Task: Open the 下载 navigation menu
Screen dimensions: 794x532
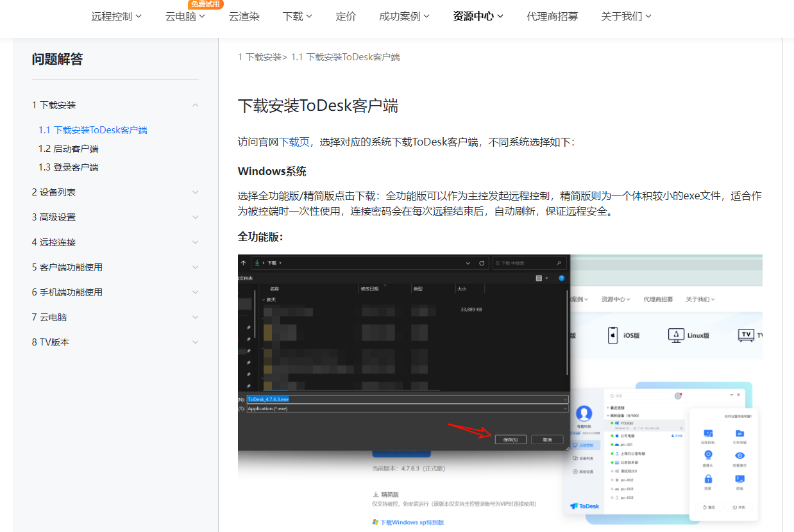Action: (x=298, y=17)
